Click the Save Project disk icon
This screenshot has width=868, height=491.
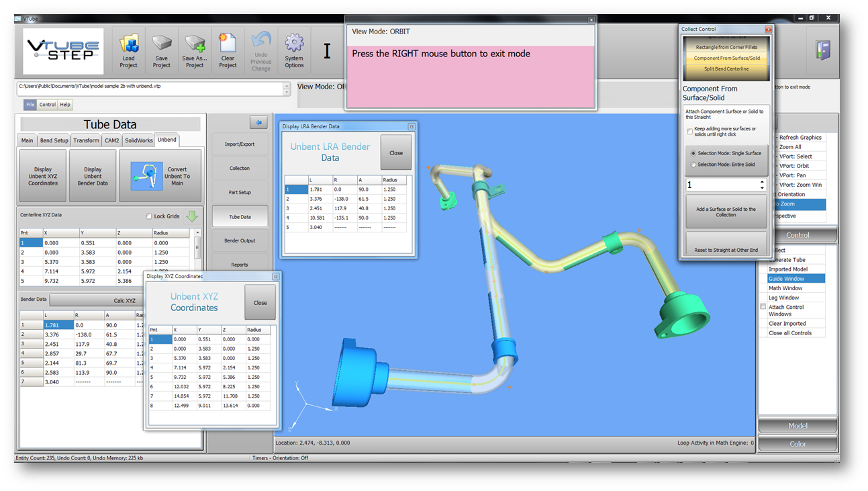[x=161, y=46]
